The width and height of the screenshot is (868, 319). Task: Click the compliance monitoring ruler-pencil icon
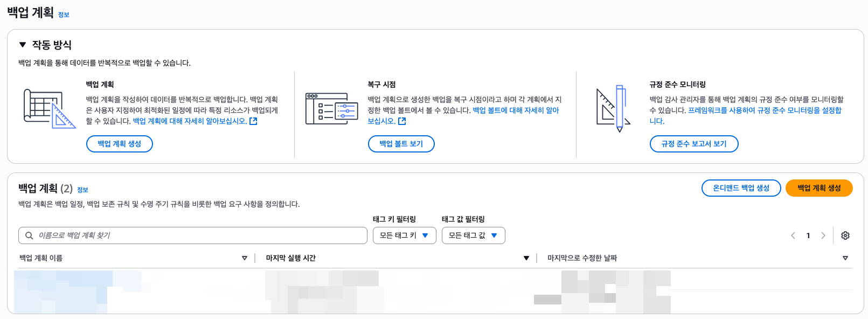(613, 108)
